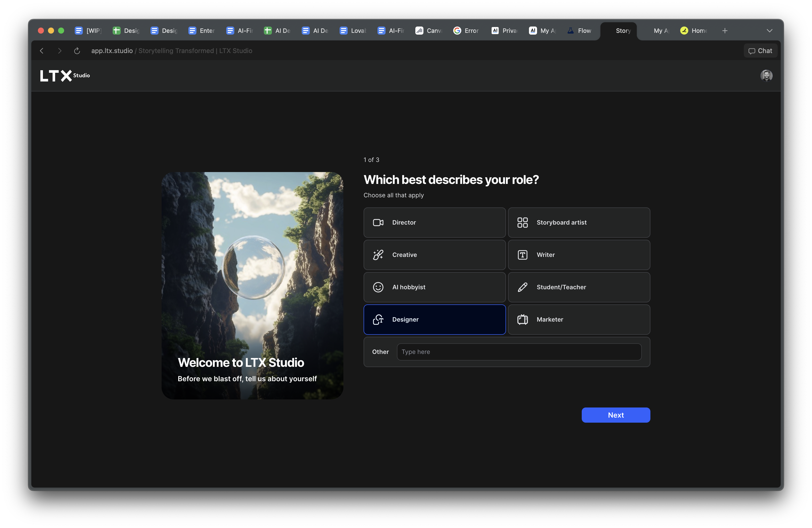Screen dimensions: 812x528
Task: Switch to the Flow browser tab
Action: tap(580, 31)
